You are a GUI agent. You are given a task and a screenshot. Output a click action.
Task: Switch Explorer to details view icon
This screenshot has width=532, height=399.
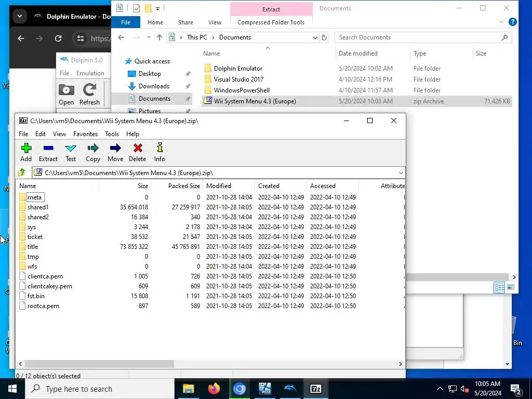click(x=499, y=287)
